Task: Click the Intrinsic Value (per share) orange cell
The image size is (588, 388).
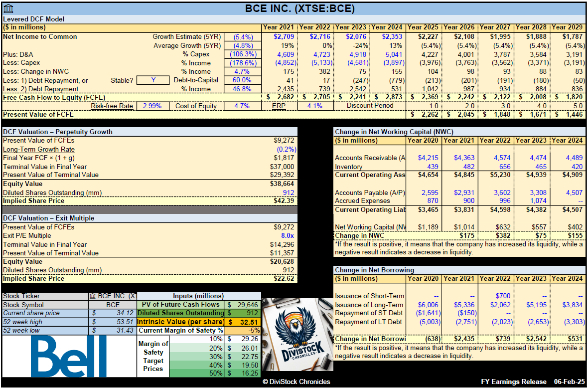Action: [243, 322]
